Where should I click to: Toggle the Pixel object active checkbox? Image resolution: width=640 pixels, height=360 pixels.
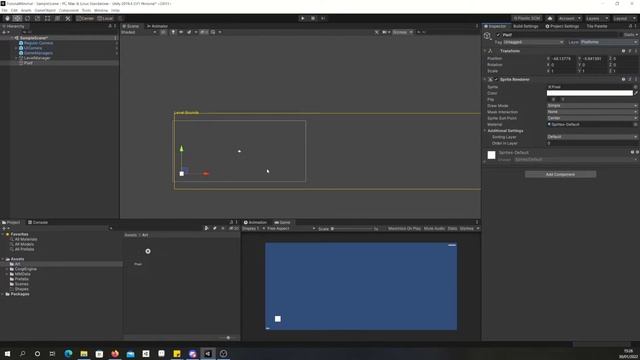point(498,35)
